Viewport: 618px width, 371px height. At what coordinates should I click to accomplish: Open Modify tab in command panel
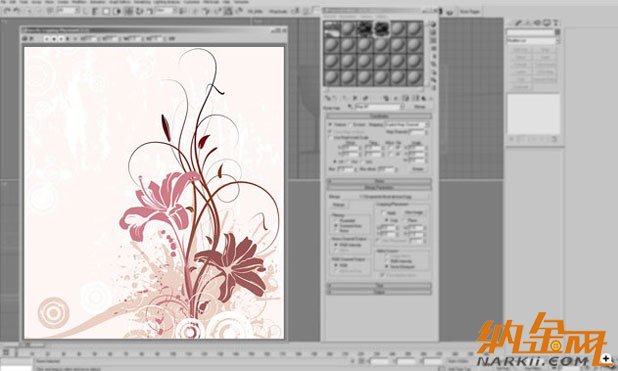point(519,23)
